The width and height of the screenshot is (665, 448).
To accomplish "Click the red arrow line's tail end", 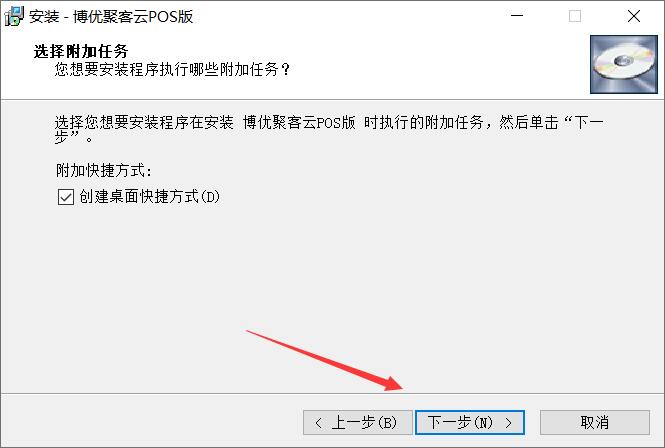I will tap(248, 331).
